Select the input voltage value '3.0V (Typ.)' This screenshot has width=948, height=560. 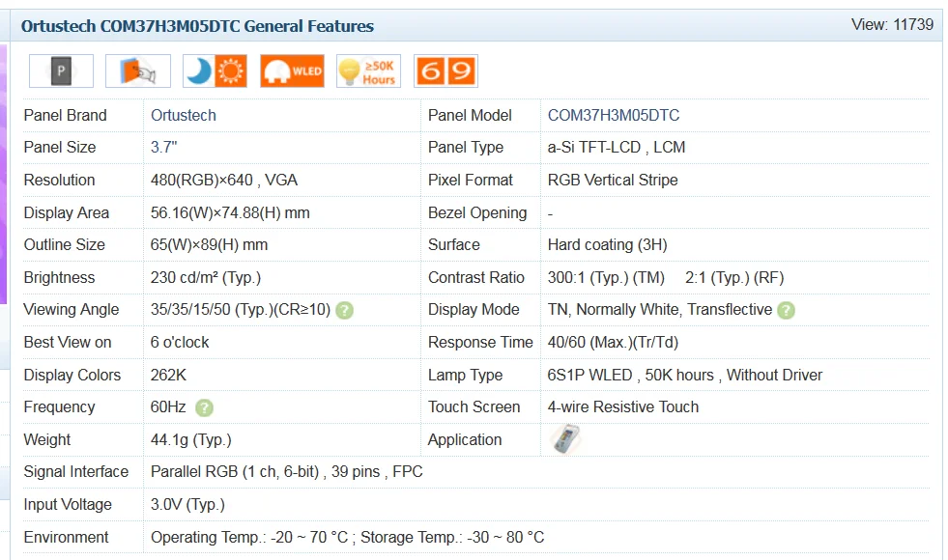[x=187, y=504]
